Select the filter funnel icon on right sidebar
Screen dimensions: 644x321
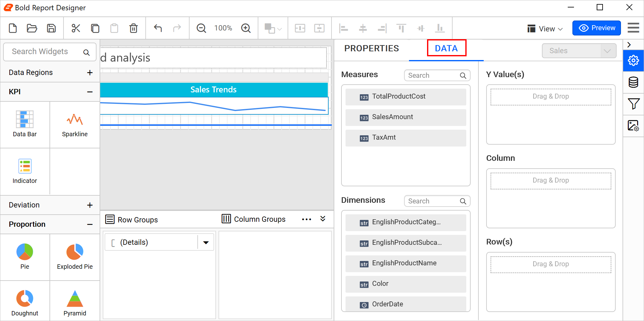click(x=633, y=104)
